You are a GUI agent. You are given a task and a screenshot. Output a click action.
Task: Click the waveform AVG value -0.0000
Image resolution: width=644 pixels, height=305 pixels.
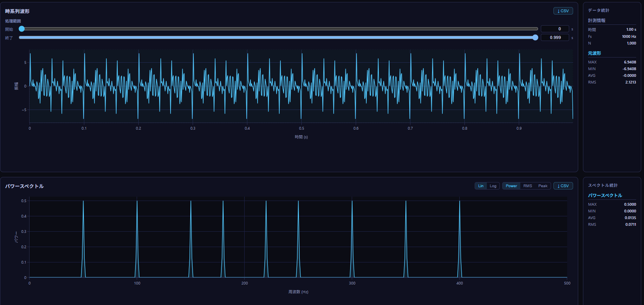(x=629, y=76)
